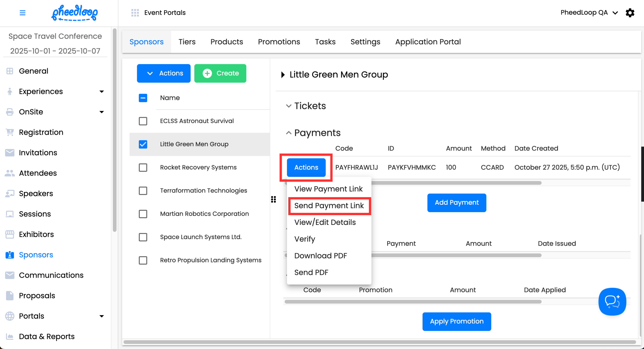Click the Data & Reports chart icon
The image size is (644, 349).
[x=10, y=336]
